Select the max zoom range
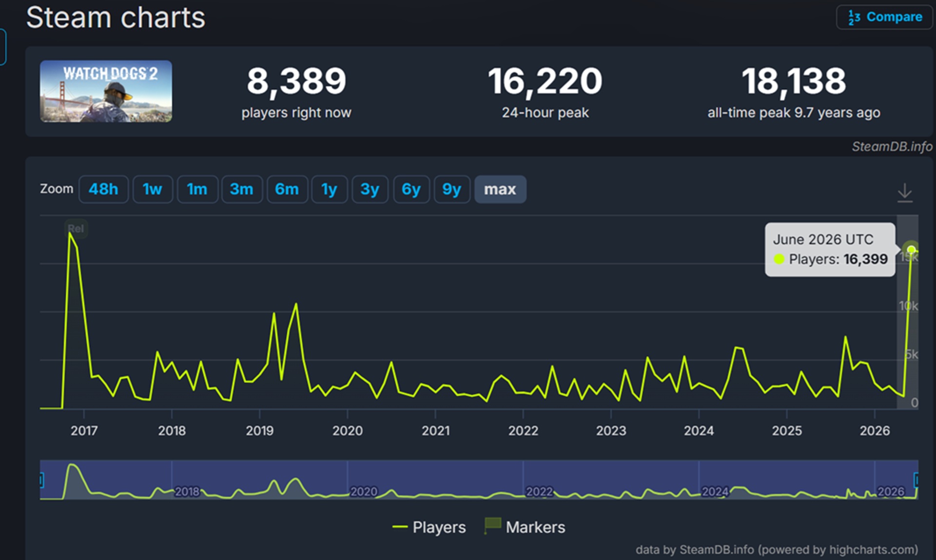936x560 pixels. point(500,189)
